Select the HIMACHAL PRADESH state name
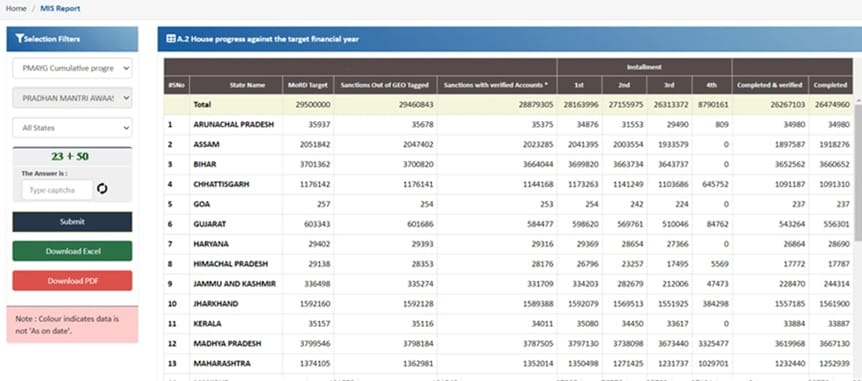862x381 pixels. [x=230, y=264]
